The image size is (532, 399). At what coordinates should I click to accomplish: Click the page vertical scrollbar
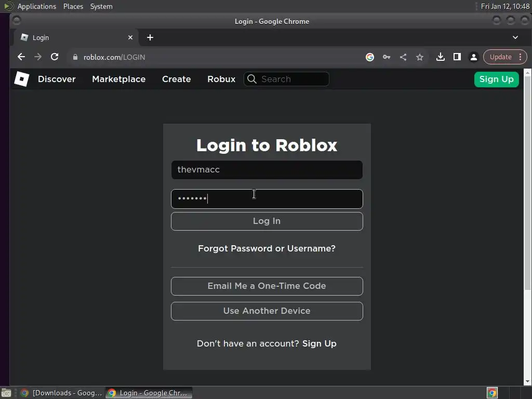pyautogui.click(x=528, y=183)
